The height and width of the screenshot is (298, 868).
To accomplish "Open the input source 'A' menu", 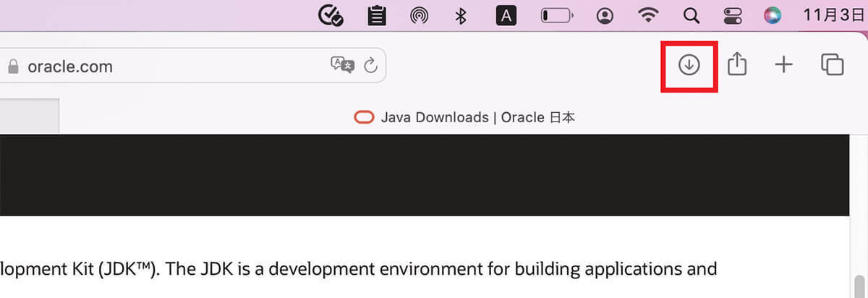I will 506,15.
